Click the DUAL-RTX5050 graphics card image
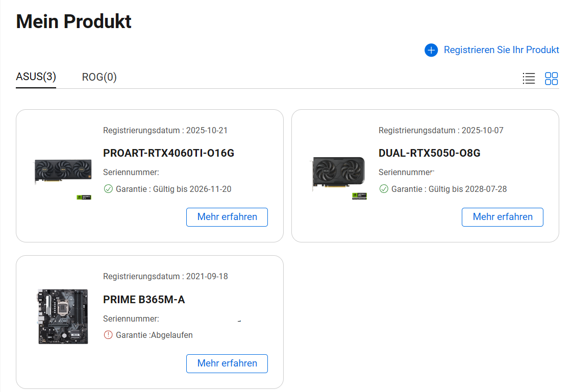 click(x=339, y=174)
